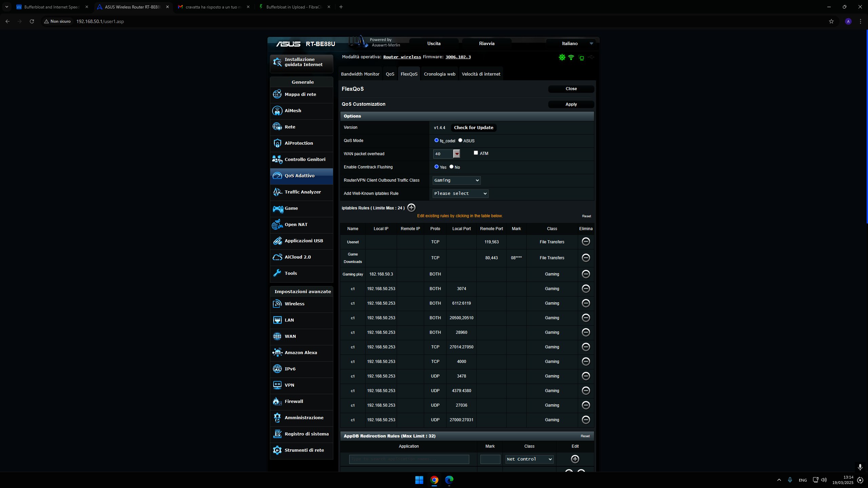Open AppDB Class Net Control dropdown
The image size is (868, 488).
click(x=529, y=459)
